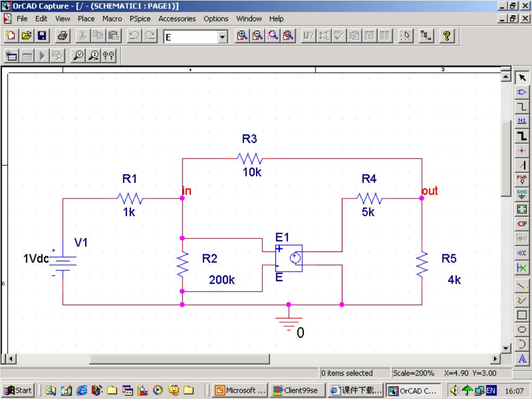Create netlist icon in toolbar
Image resolution: width=532 pixels, height=399 pixels.
(x=354, y=36)
